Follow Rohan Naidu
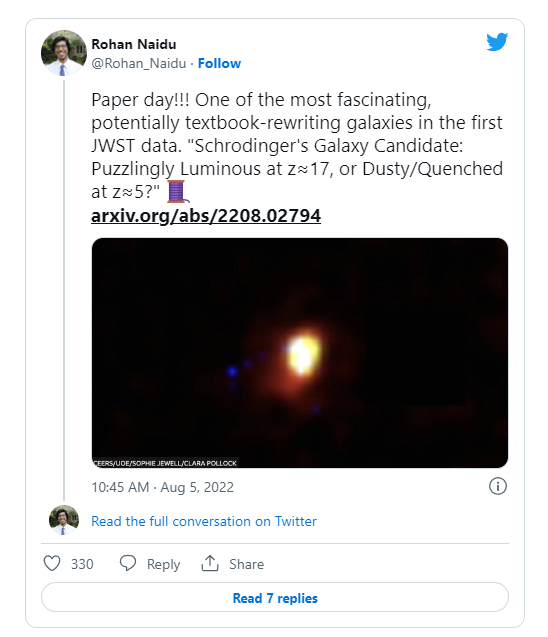This screenshot has height=637, width=548. pyautogui.click(x=219, y=63)
